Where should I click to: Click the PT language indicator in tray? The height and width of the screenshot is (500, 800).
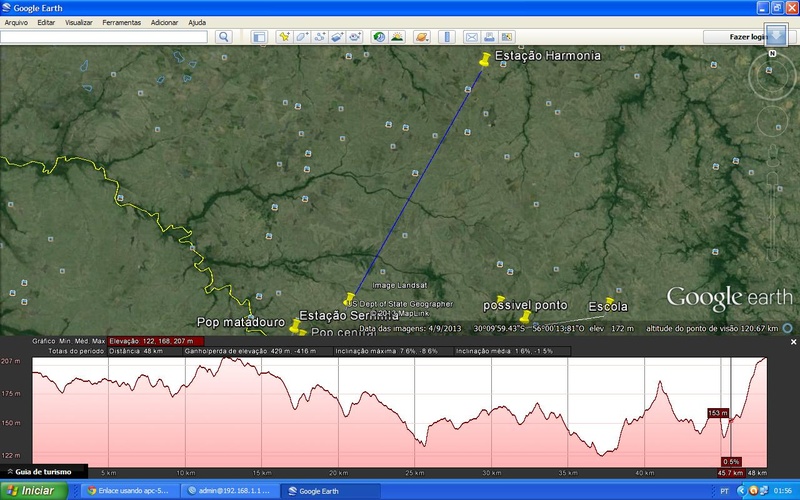click(724, 491)
